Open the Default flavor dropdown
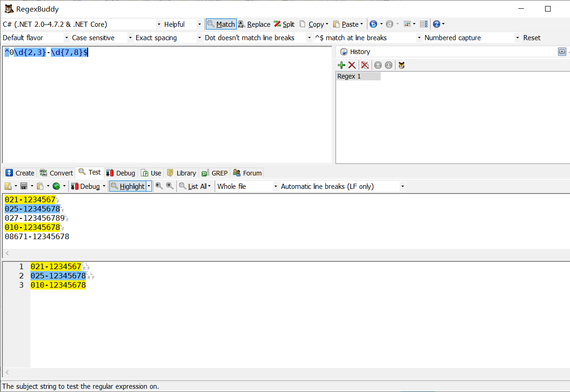 [36, 37]
